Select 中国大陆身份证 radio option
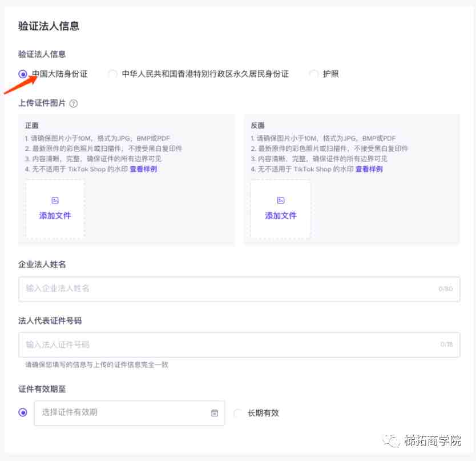The image size is (476, 461). point(23,74)
